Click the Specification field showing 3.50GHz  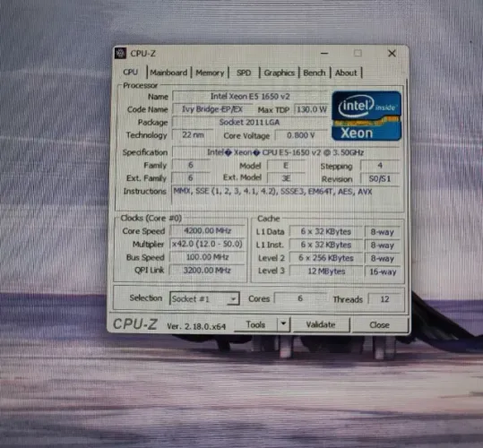[x=286, y=152]
